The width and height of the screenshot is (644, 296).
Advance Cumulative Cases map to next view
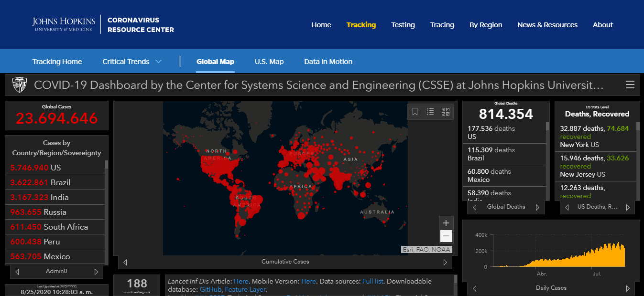click(x=445, y=262)
